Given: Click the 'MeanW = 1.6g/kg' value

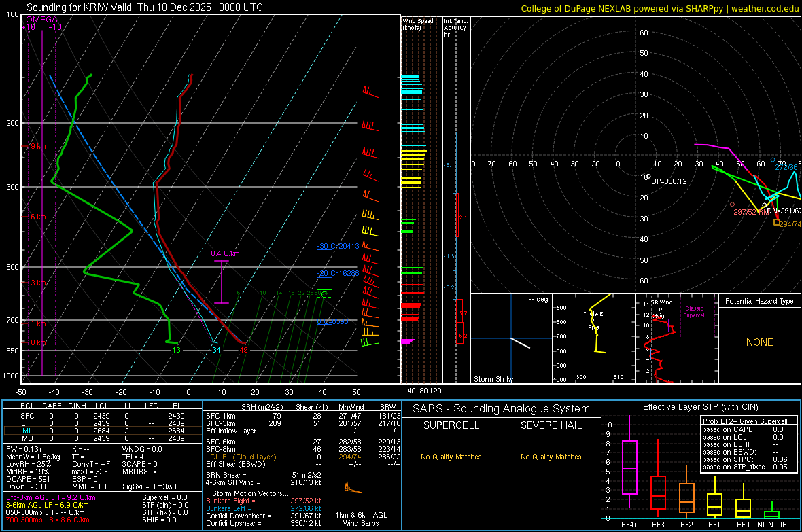Looking at the screenshot, I should pos(33,457).
